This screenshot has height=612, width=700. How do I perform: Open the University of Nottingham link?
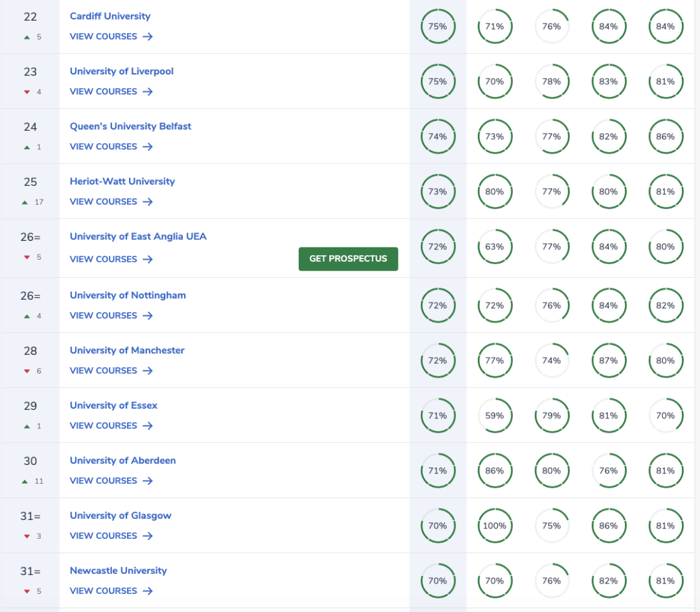(x=128, y=295)
